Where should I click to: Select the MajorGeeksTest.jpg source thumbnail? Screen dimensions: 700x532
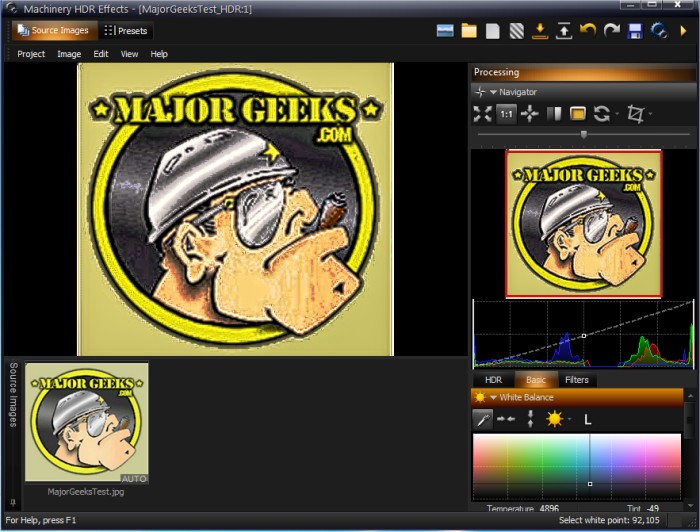[87, 423]
